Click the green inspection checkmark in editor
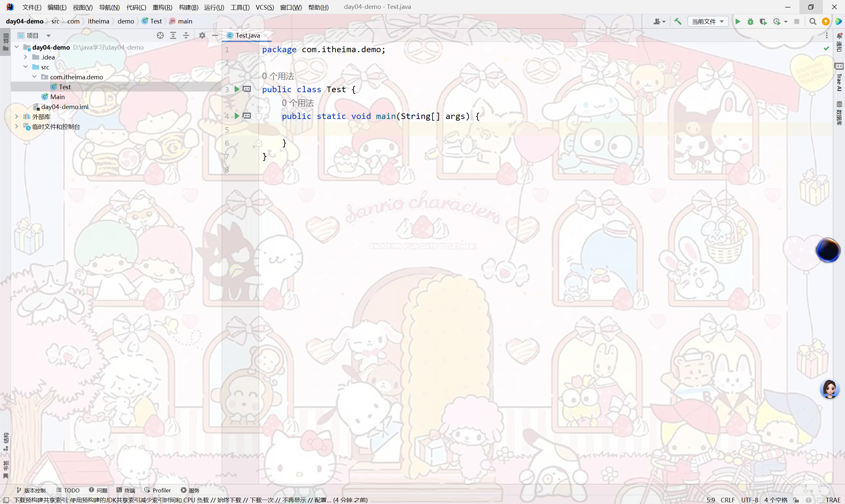845x504 pixels. point(826,49)
